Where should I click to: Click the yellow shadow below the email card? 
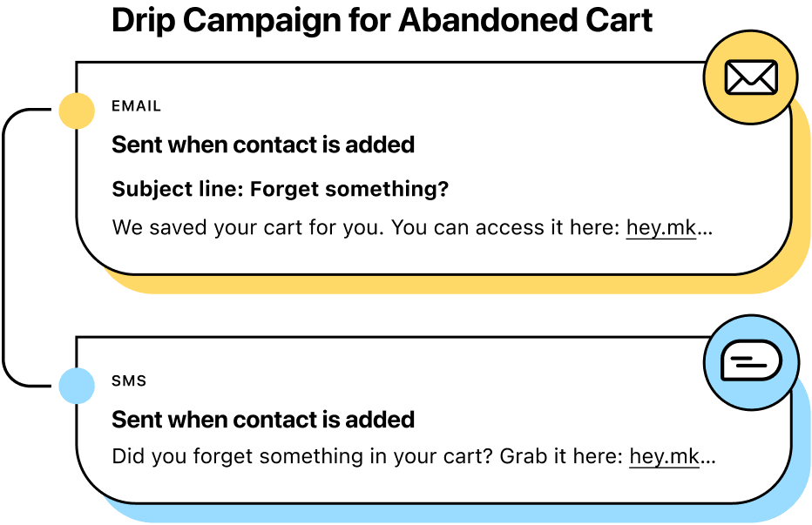(436, 284)
